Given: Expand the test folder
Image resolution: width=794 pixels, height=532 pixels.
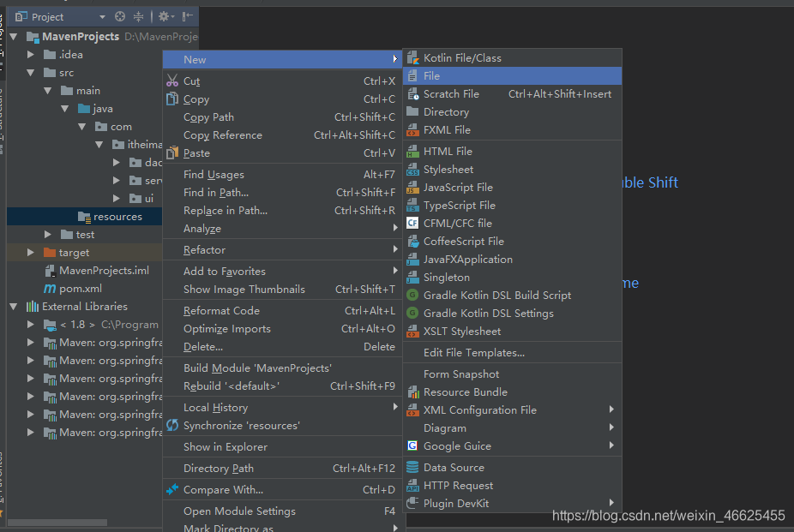Looking at the screenshot, I should click(48, 234).
